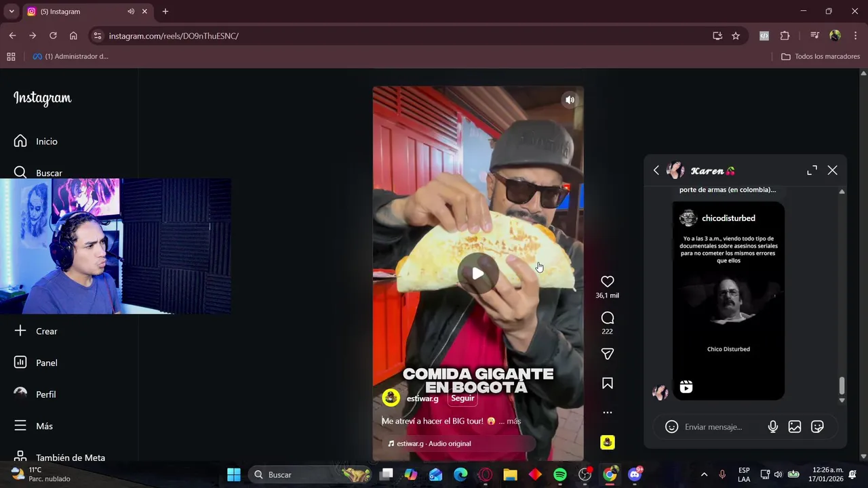The height and width of the screenshot is (488, 868).
Task: Open tab search dropdown arrow
Action: click(x=12, y=12)
